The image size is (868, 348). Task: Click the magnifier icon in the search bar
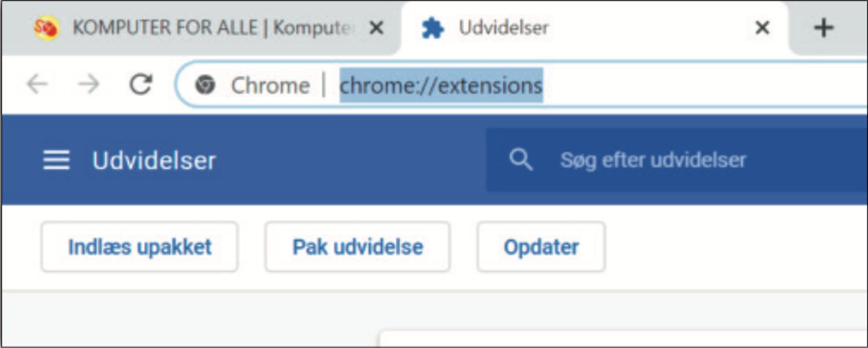click(x=521, y=160)
